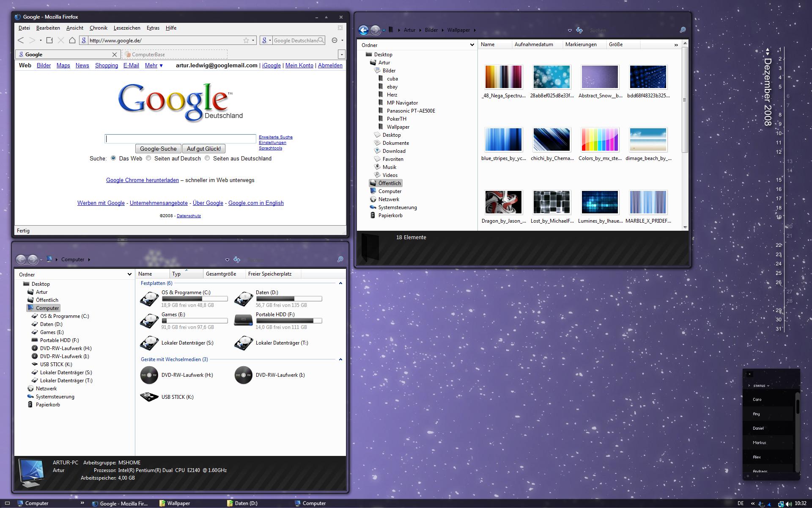The width and height of the screenshot is (812, 508).
Task: Collapse the Festplatten (6) group
Action: (x=340, y=283)
